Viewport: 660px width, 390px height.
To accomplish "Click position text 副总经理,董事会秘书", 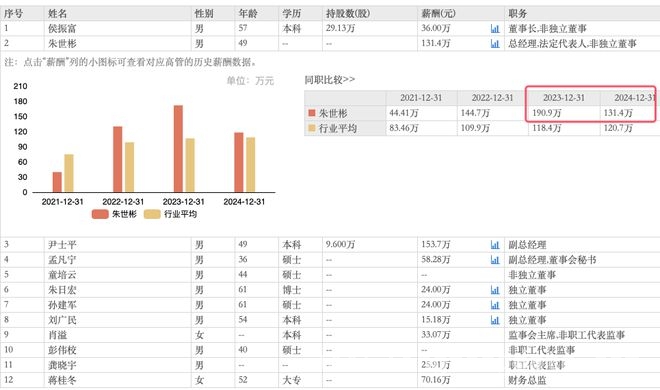I will [552, 260].
